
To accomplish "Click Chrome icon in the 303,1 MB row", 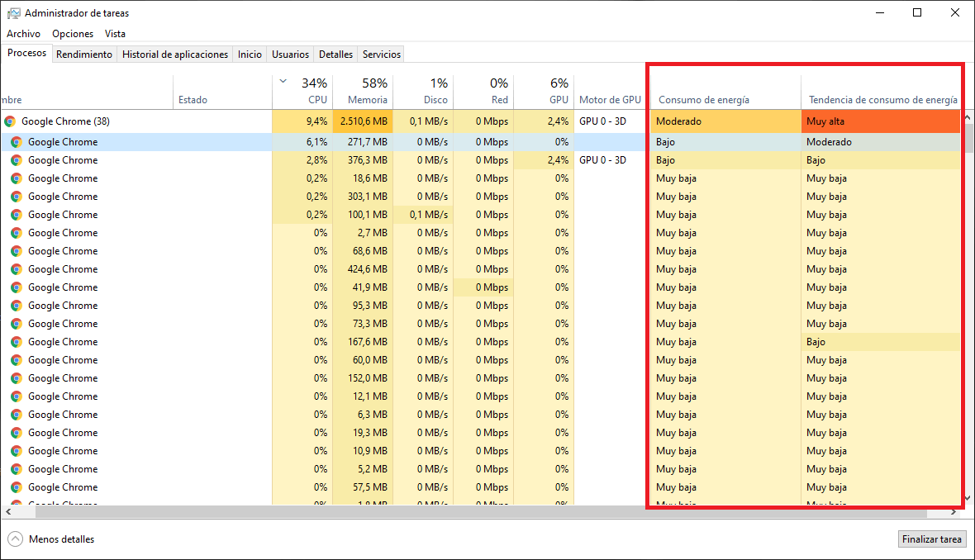I will [x=17, y=197].
